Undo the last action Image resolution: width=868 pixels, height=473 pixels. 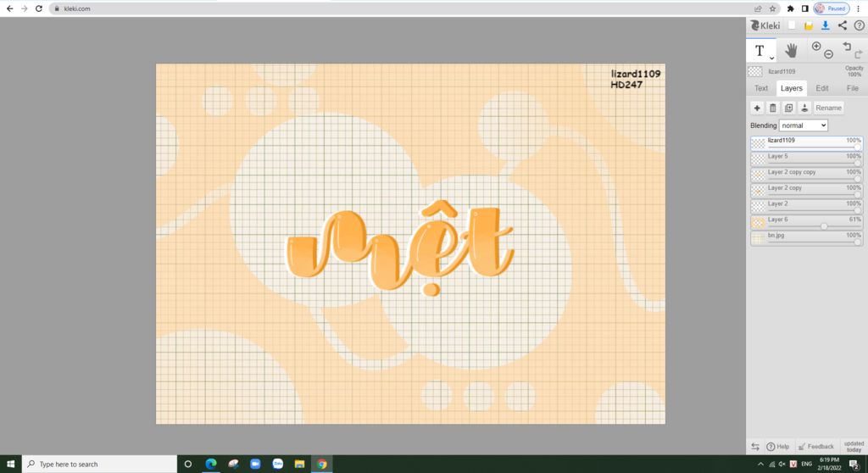(847, 47)
